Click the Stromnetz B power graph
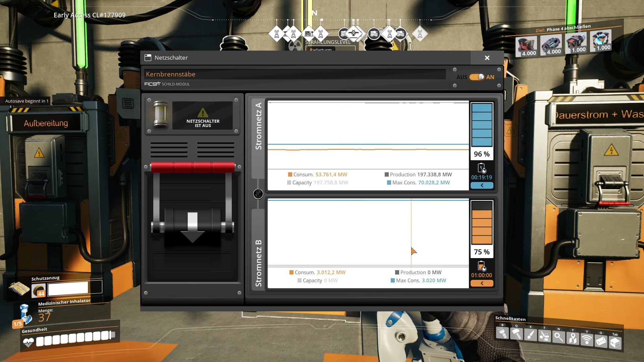 tap(368, 233)
